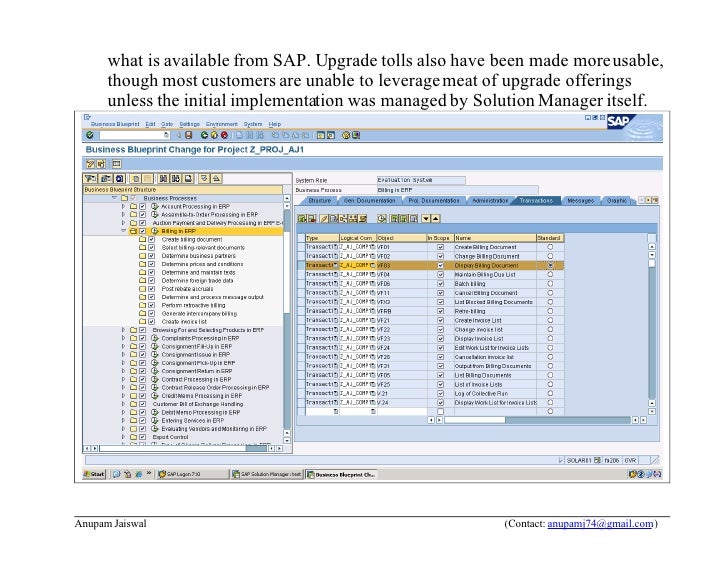
Task: Click the Windows Start button
Action: point(95,474)
